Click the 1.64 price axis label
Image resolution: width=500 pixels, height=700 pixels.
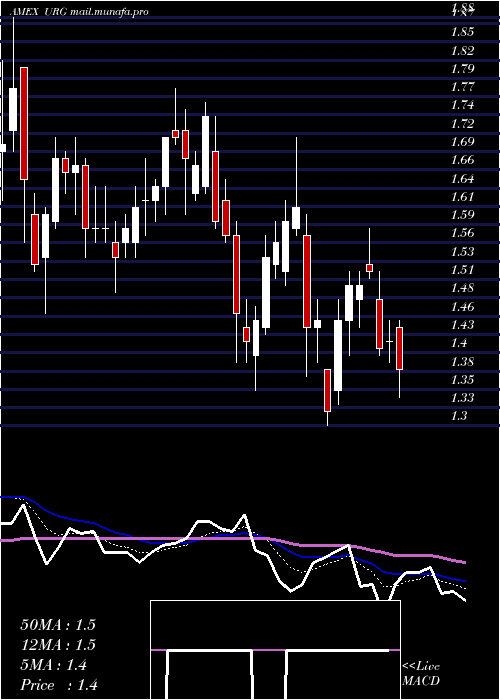click(x=462, y=179)
